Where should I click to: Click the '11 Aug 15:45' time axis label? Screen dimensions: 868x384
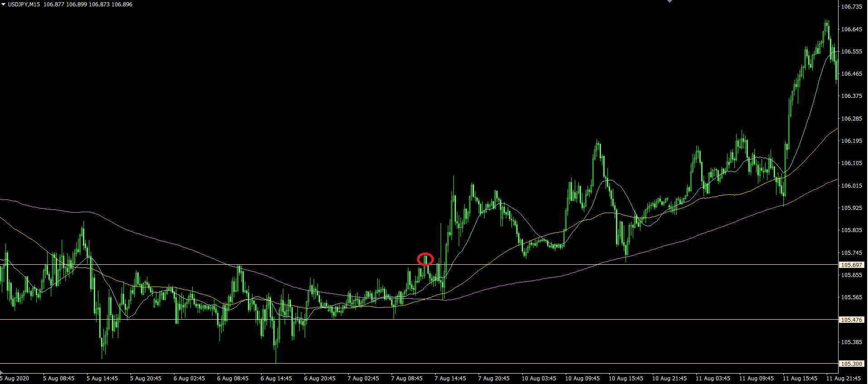800,379
